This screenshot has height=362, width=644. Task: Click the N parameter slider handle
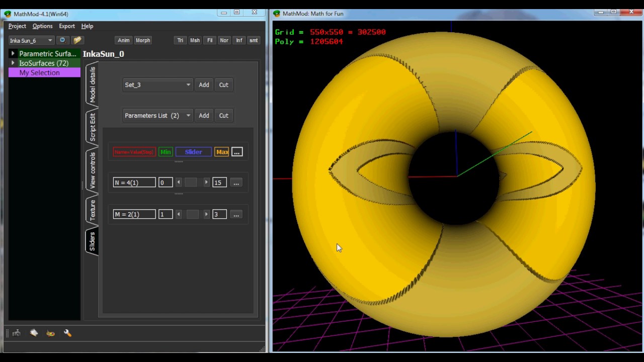(191, 183)
